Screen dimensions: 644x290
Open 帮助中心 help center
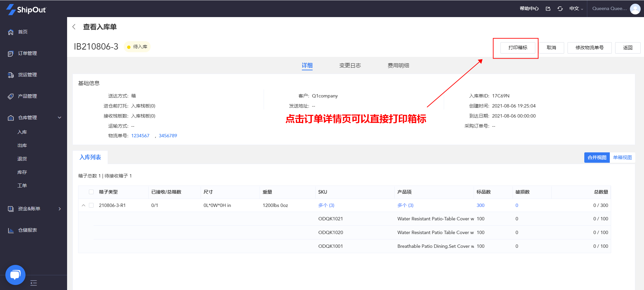coord(529,9)
